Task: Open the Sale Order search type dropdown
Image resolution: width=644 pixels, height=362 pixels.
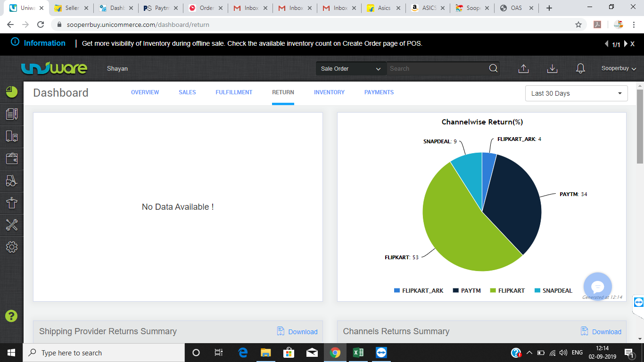Action: pos(351,69)
